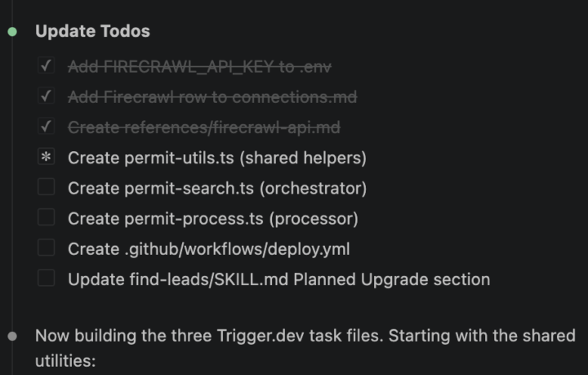Select the Create permit-search.ts (orchestrator) text

pos(217,188)
